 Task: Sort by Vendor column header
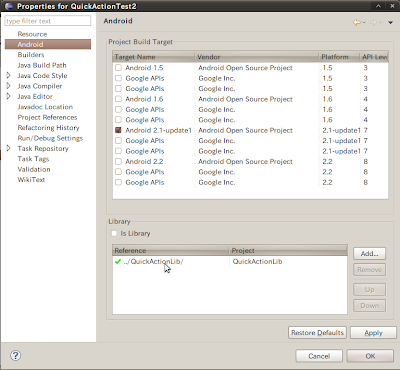pyautogui.click(x=257, y=57)
